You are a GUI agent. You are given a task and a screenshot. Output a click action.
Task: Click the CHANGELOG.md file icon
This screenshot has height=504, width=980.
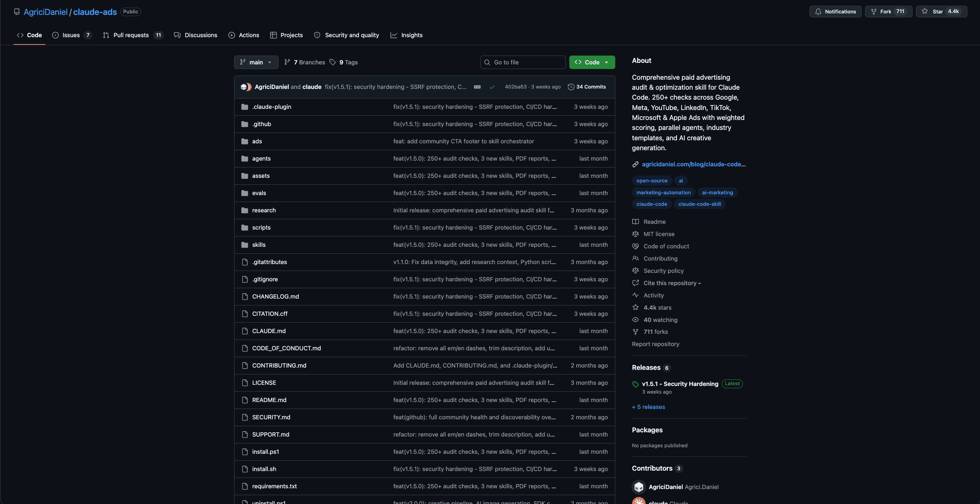click(244, 296)
